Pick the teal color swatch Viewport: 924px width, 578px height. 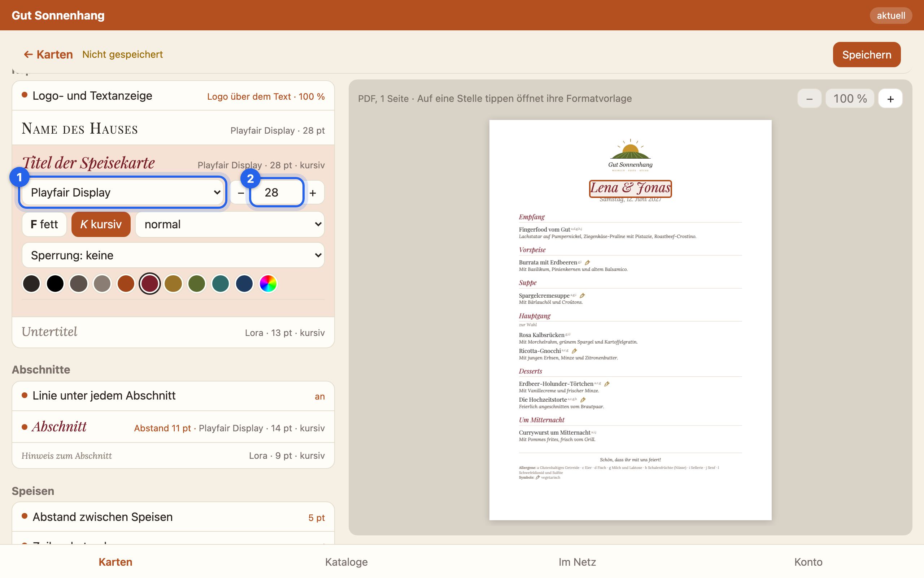click(221, 284)
